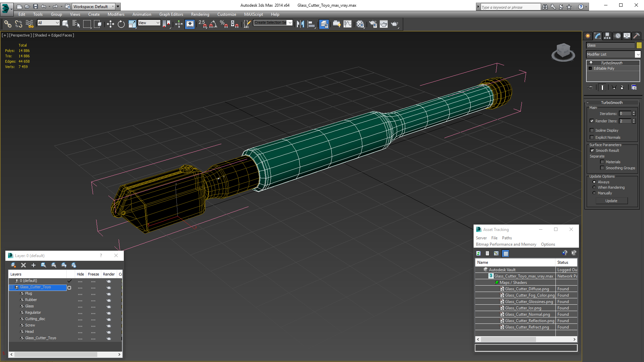The image size is (644, 362).
Task: Toggle Angle Snap in toolbar
Action: 213,24
